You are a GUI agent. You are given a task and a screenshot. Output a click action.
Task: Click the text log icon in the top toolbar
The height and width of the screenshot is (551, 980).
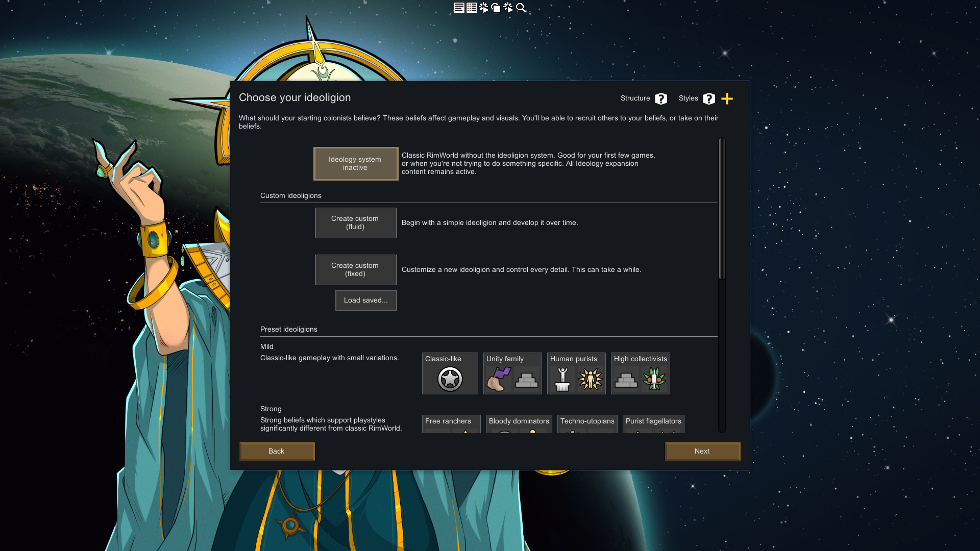pos(459,8)
